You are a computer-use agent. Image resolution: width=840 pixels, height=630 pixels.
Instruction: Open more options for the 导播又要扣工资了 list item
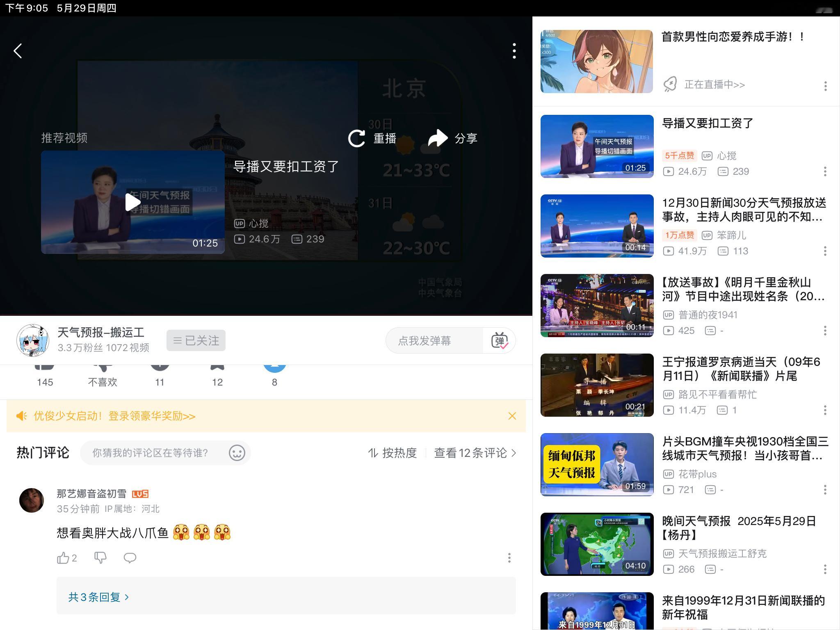point(825,171)
